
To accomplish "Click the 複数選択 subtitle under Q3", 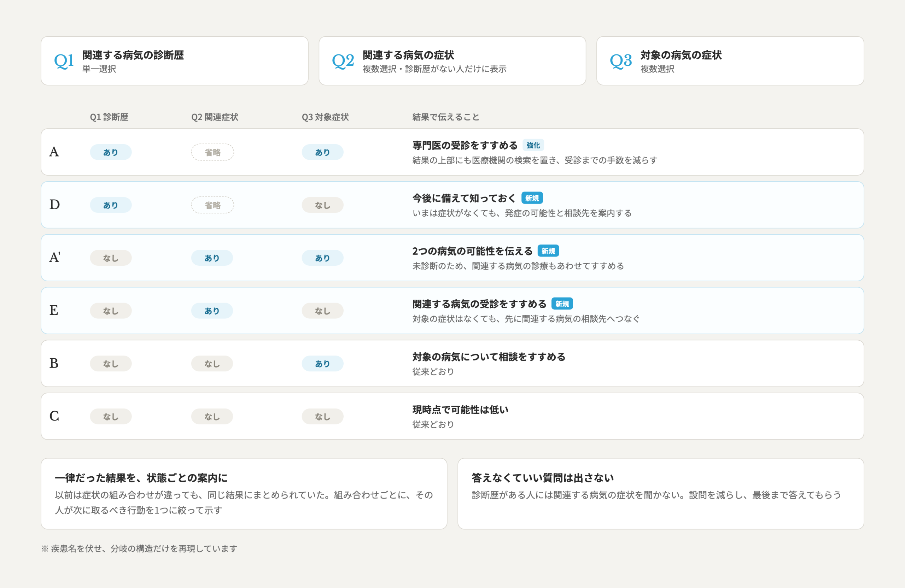I will coord(658,69).
